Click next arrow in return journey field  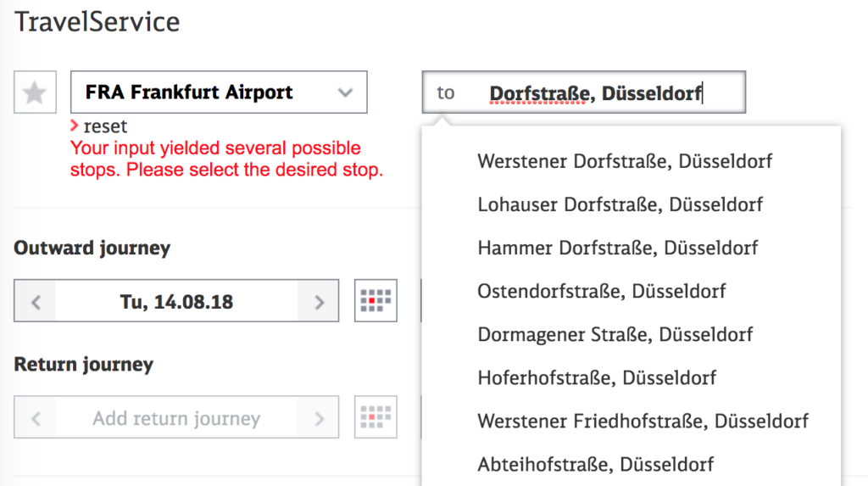[319, 418]
